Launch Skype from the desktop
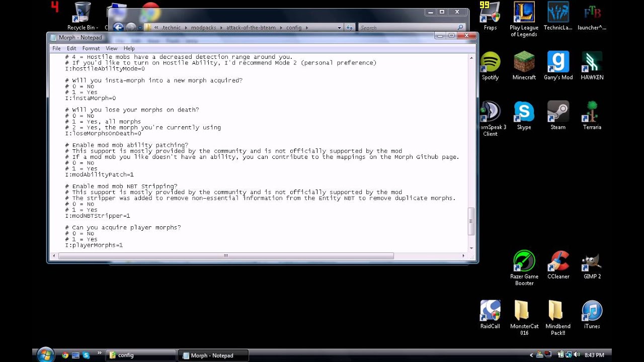The height and width of the screenshot is (362, 644). click(x=524, y=116)
